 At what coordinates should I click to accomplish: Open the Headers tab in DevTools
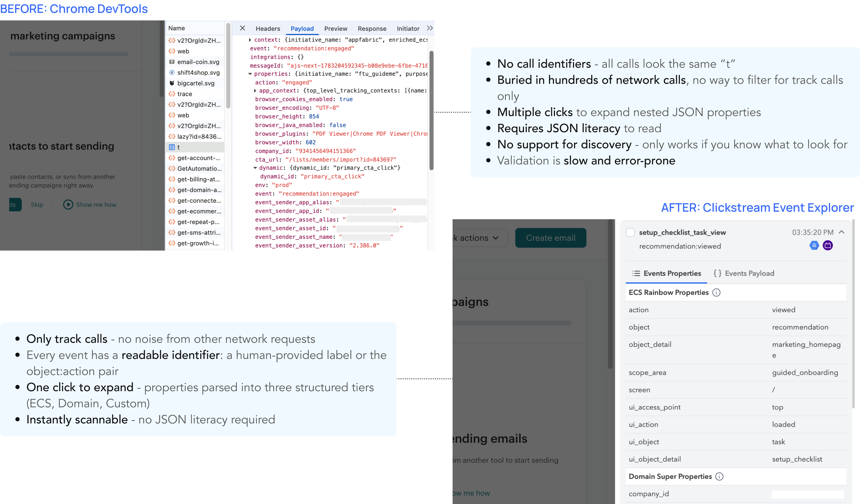pos(268,29)
